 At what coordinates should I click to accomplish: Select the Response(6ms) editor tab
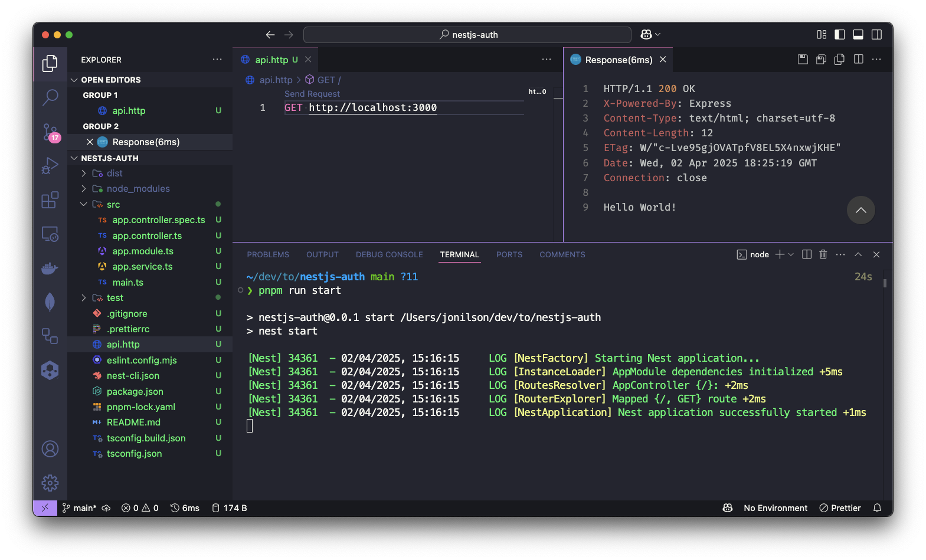(619, 60)
